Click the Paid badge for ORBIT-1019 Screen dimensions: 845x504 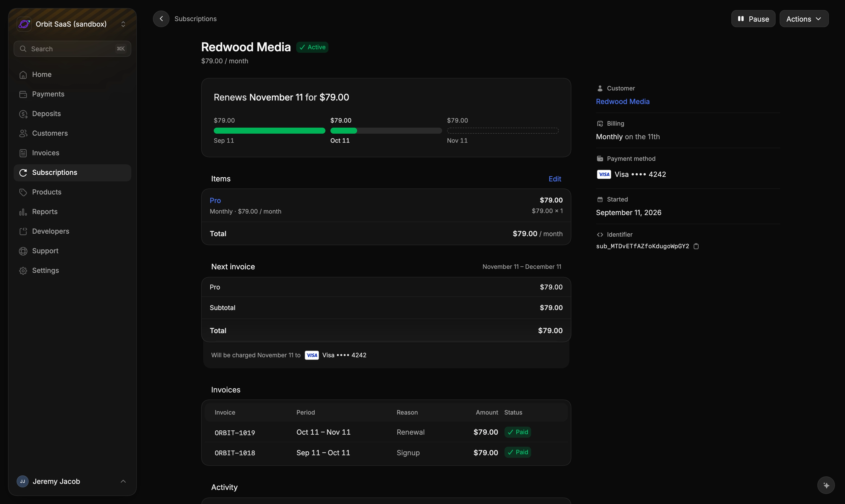pyautogui.click(x=518, y=432)
